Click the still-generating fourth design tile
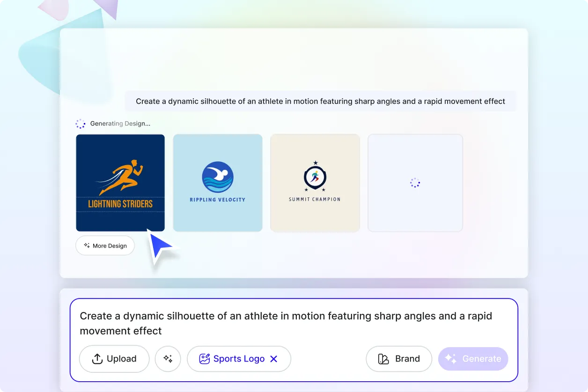The image size is (588, 392). (415, 183)
